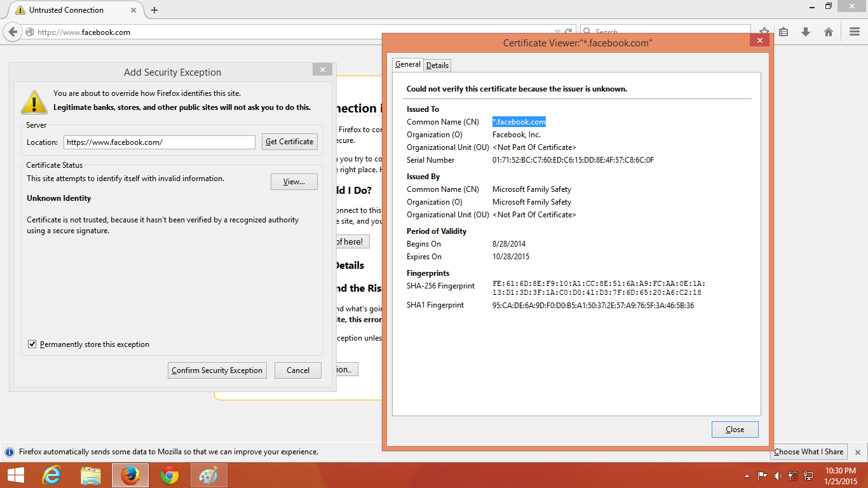This screenshot has width=868, height=488.
Task: Go to the Firefox Home page icon
Action: [829, 32]
